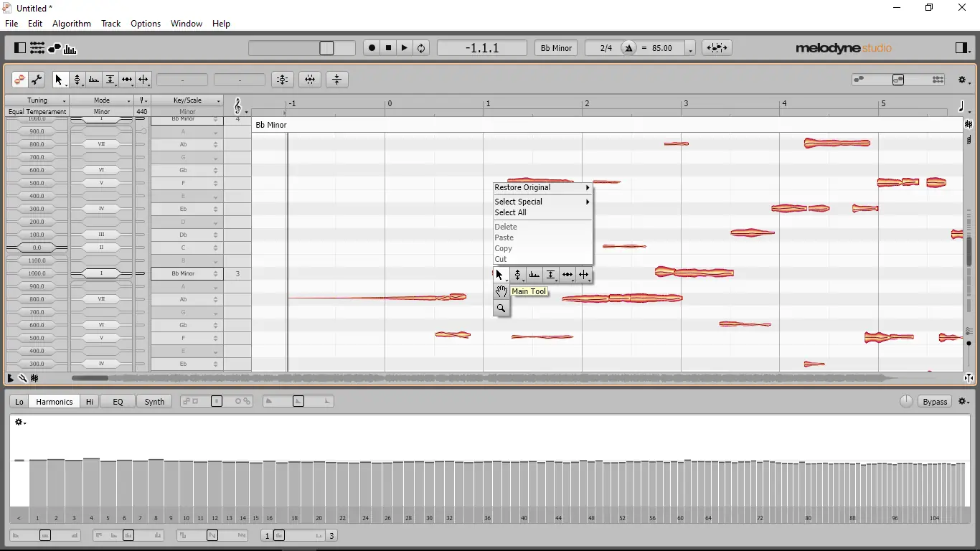The height and width of the screenshot is (551, 980).
Task: Open the Help menu
Action: point(221,24)
